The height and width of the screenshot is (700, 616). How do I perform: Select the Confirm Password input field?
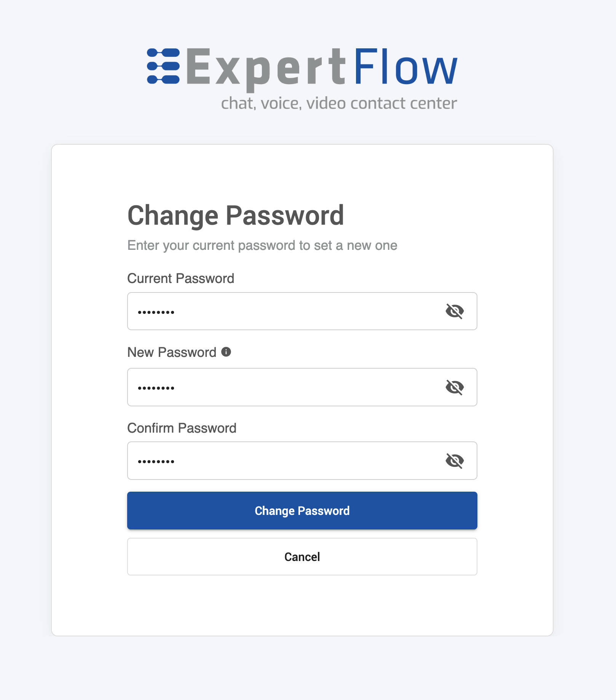pos(267,460)
